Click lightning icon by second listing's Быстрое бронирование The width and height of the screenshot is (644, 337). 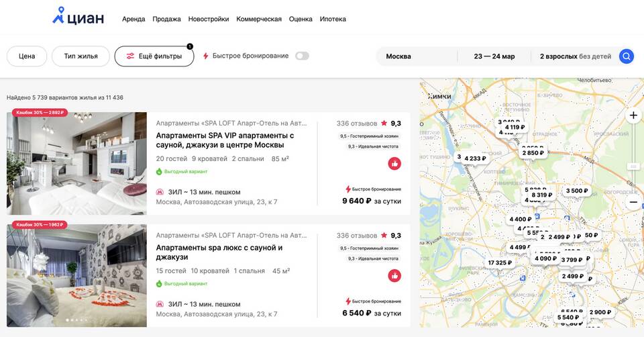click(348, 301)
